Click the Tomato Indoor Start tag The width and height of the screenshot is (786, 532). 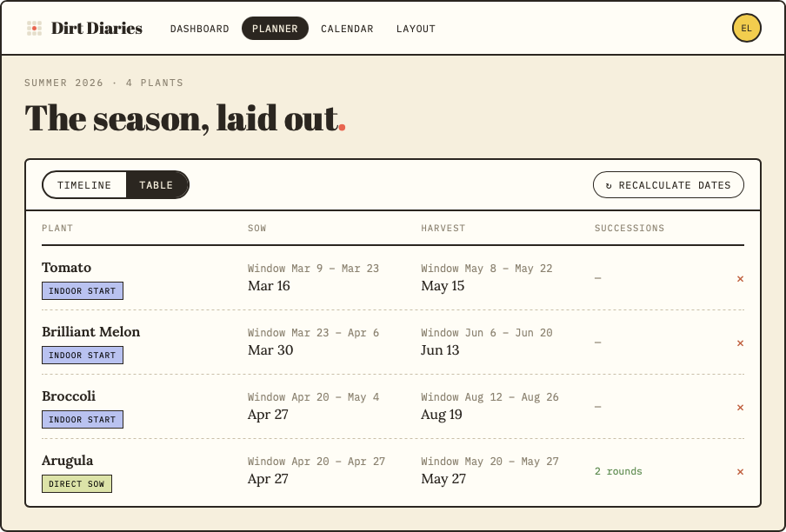[83, 290]
